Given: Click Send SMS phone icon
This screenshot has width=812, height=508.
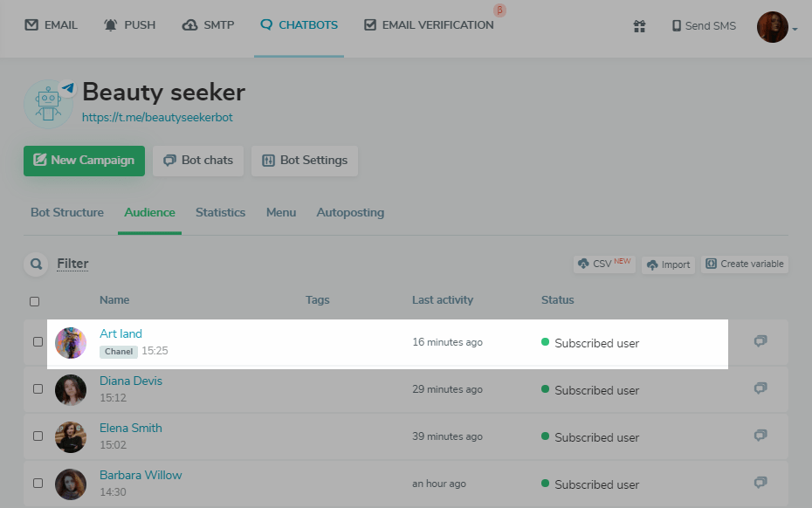Looking at the screenshot, I should (676, 26).
